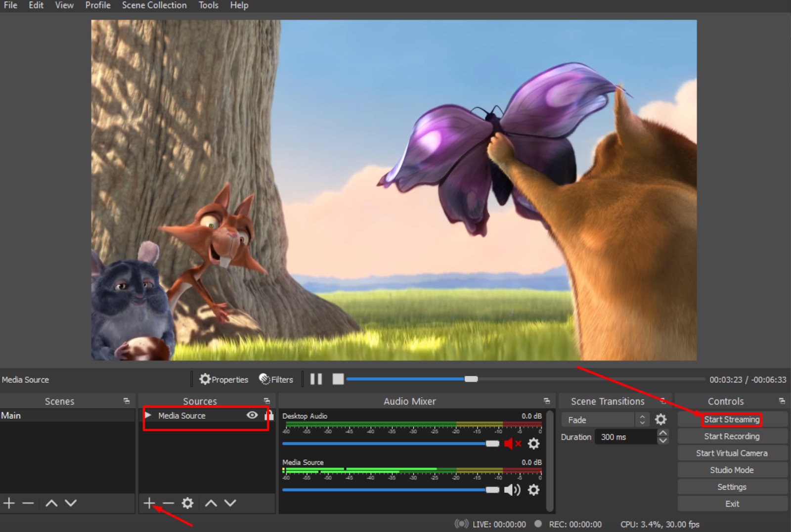The height and width of the screenshot is (532, 791).
Task: Click the CPU 3.4%, 30.00 fps status
Action: tap(660, 524)
